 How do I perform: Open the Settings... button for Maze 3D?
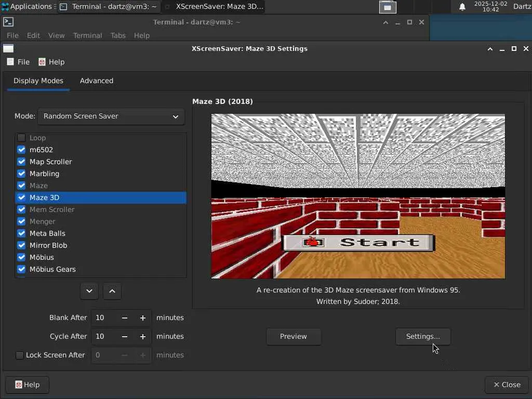(423, 337)
